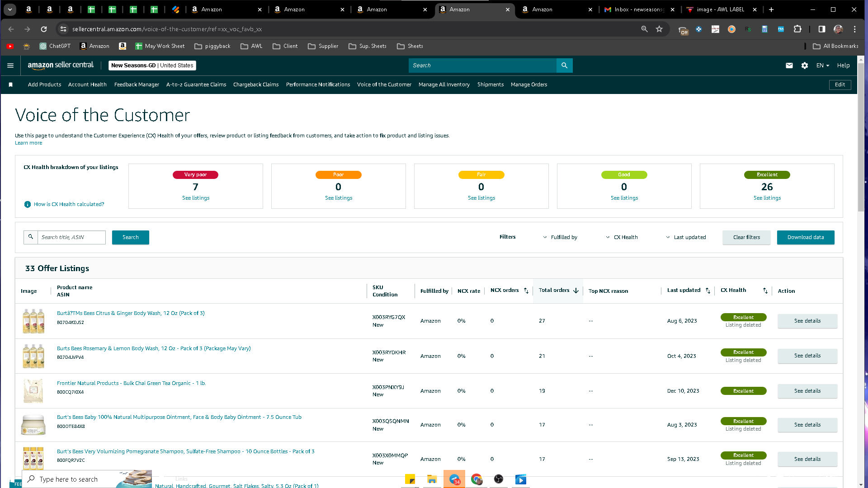Click the Windows taskbar search box
The width and height of the screenshot is (868, 488).
(87, 479)
